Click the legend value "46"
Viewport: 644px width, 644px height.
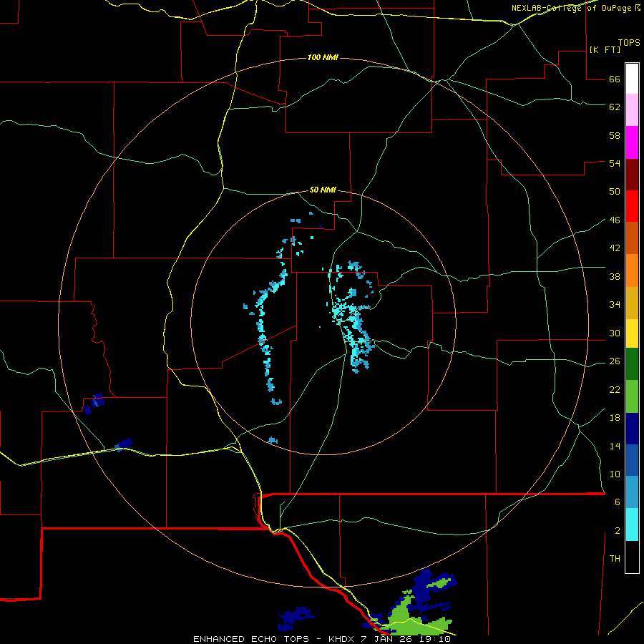pos(615,220)
